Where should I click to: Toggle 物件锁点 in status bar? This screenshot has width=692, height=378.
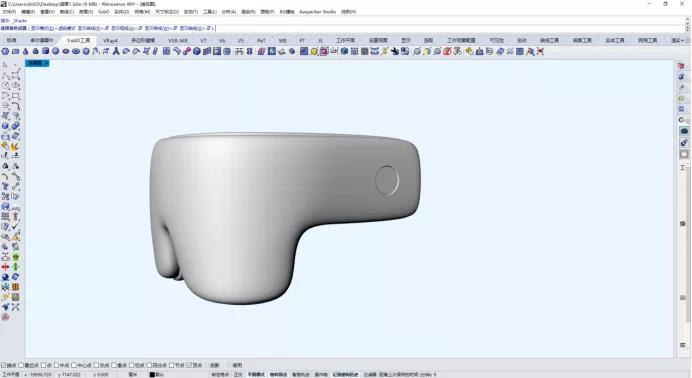(278, 374)
